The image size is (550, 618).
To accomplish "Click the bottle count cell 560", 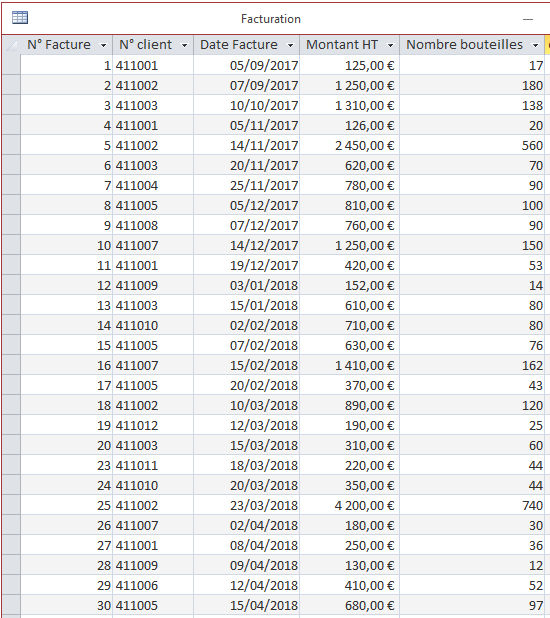I will 472,145.
